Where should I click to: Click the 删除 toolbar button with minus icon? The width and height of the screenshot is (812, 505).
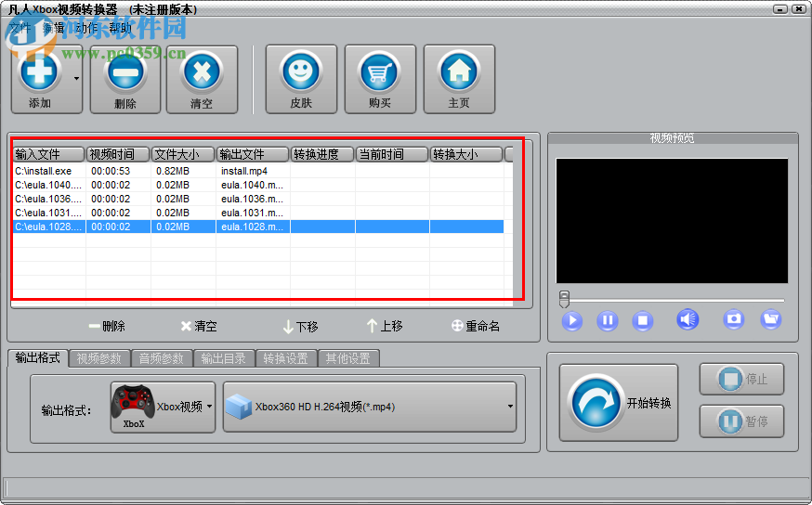125,79
